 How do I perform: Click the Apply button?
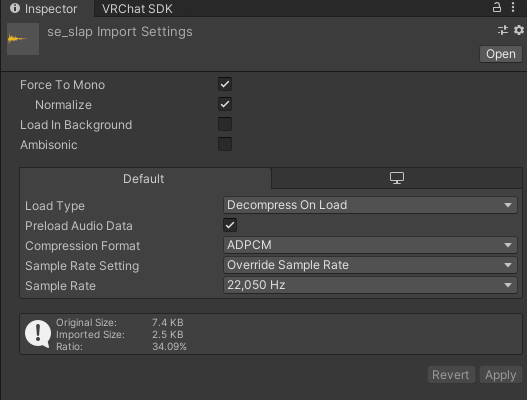500,375
